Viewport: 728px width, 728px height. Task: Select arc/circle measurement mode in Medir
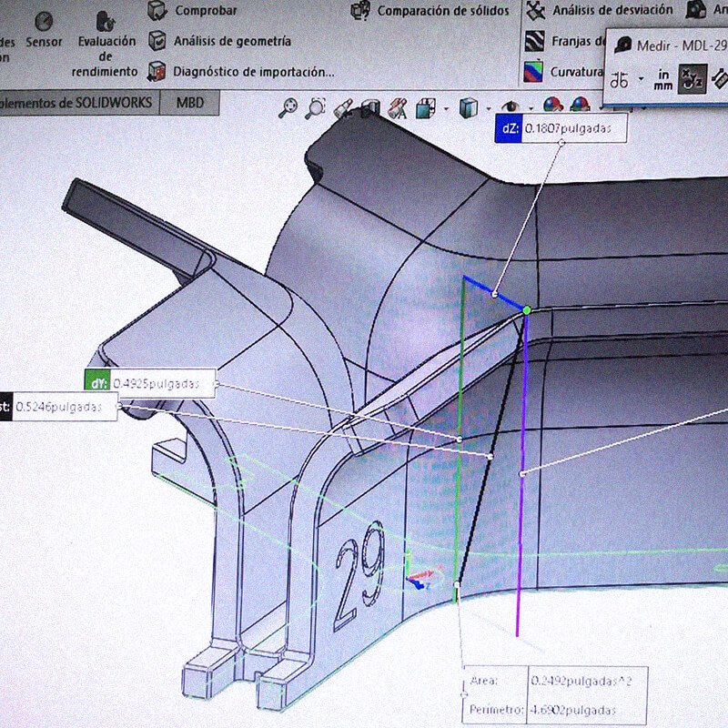click(x=620, y=79)
